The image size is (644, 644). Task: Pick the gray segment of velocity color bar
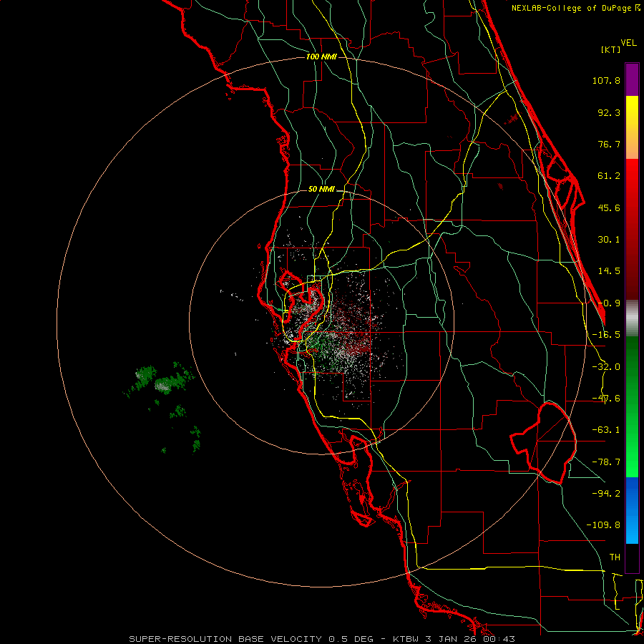coord(632,318)
